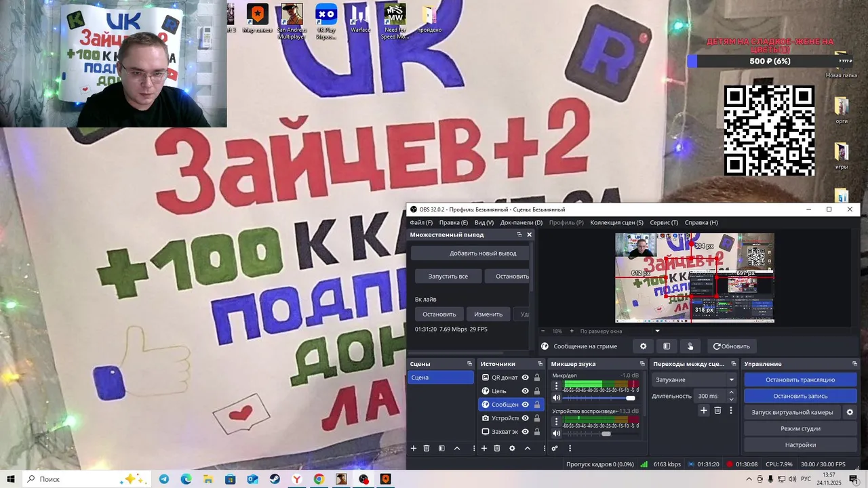Click the interact hand icon in preview toolbar
This screenshot has height=488, width=868.
point(690,346)
